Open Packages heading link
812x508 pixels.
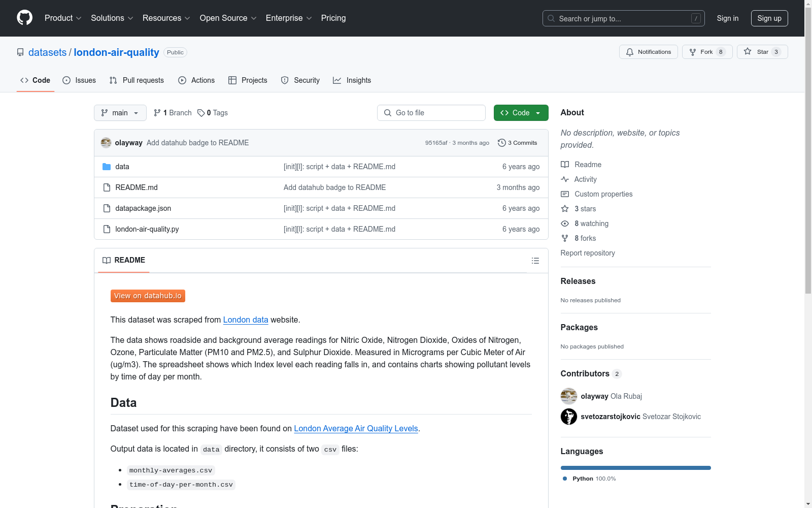click(579, 327)
